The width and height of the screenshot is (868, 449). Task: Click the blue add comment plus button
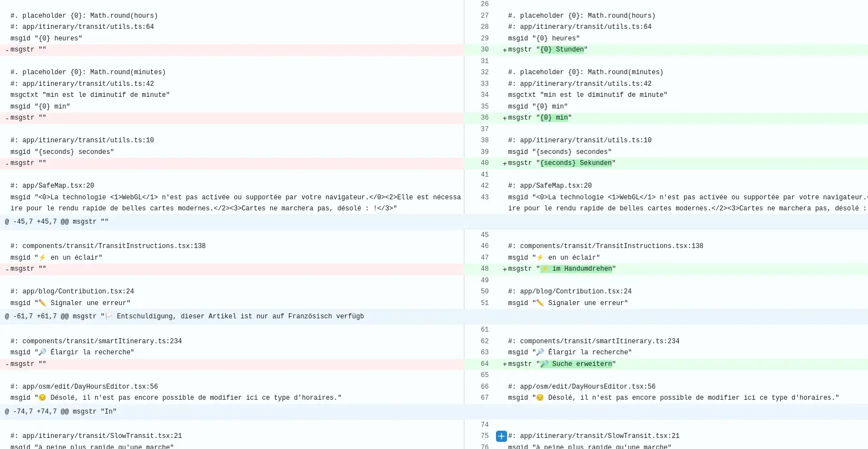(x=501, y=436)
